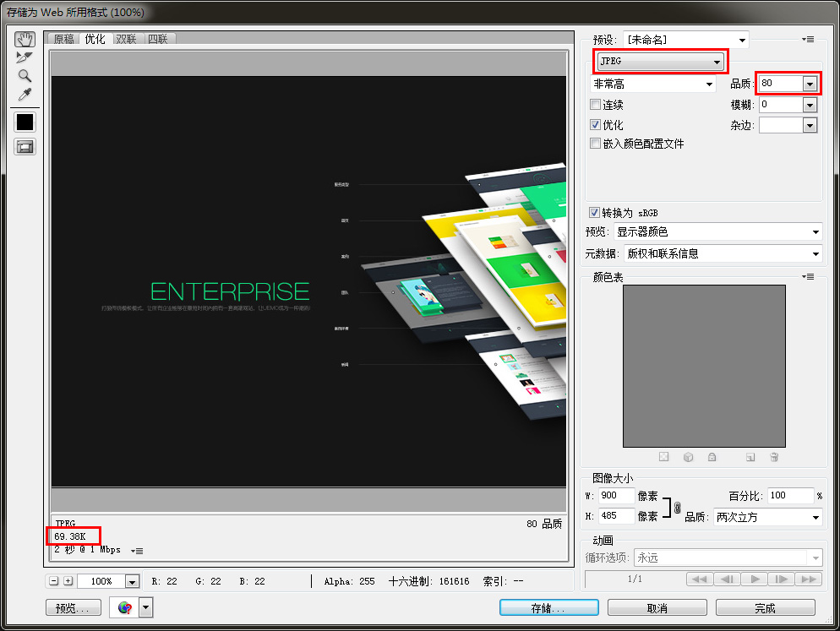
Task: Select the Hand tool
Action: [25, 39]
